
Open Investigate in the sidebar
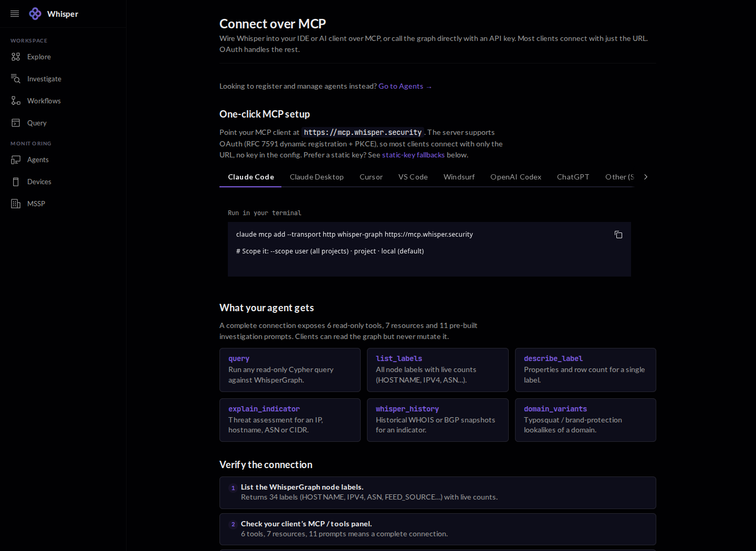pyautogui.click(x=63, y=79)
